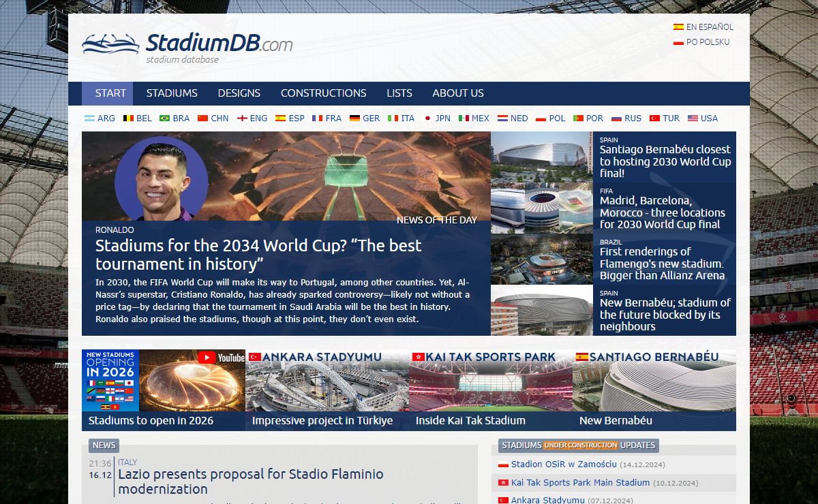This screenshot has height=504, width=818.
Task: Open the LISTS menu
Action: (x=399, y=93)
